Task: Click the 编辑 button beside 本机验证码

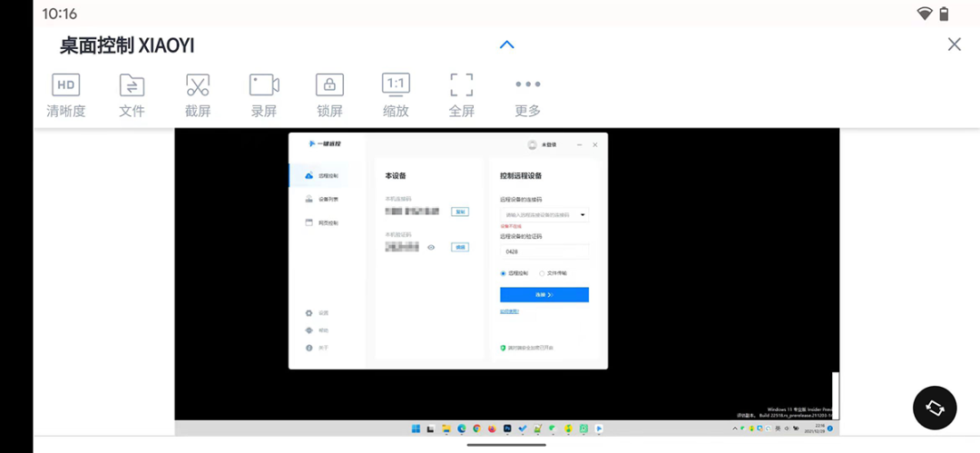Action: (x=460, y=247)
